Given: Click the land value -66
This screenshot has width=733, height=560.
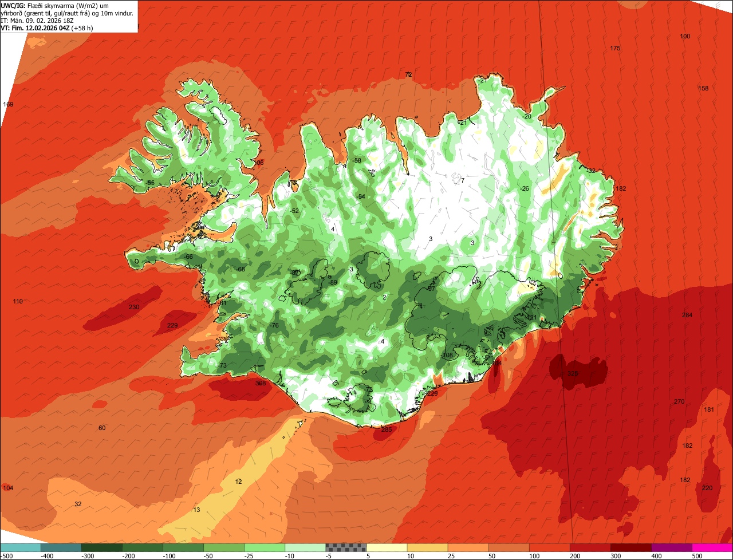Looking at the screenshot, I should [189, 257].
